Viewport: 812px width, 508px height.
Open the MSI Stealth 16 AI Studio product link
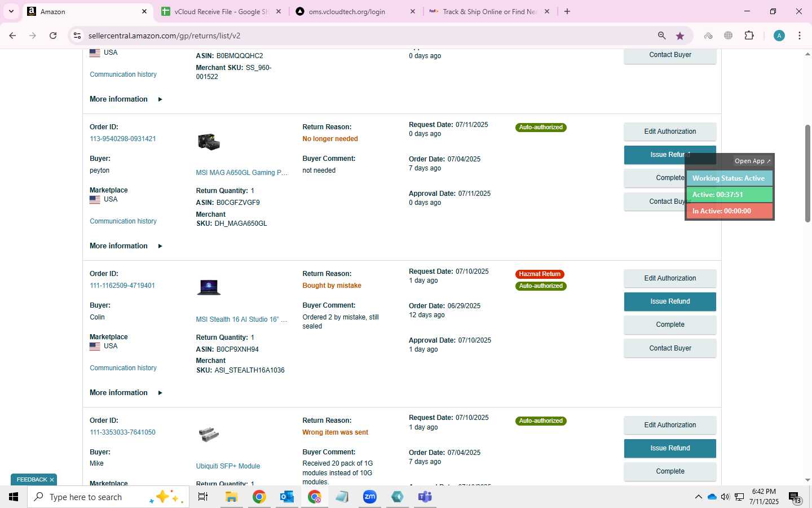click(x=242, y=319)
